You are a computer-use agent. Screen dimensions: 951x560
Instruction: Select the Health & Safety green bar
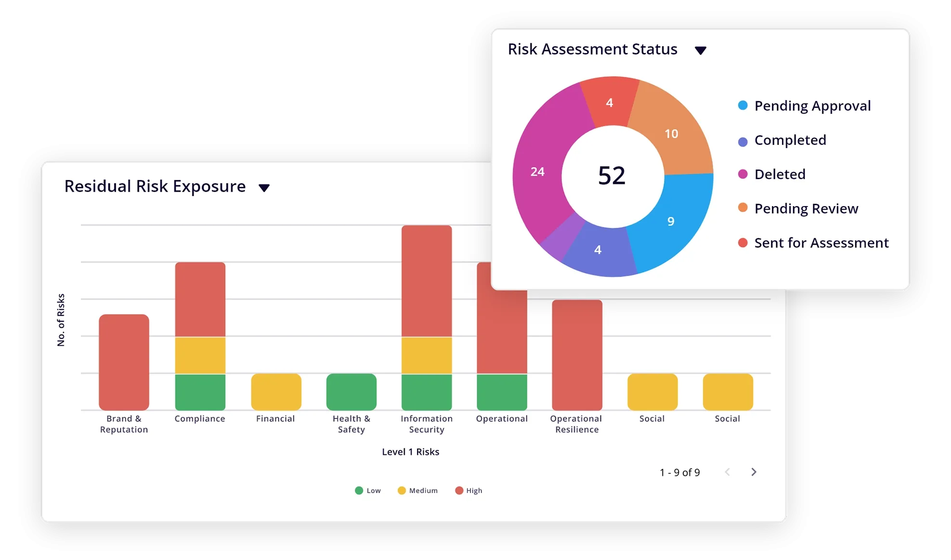(351, 392)
